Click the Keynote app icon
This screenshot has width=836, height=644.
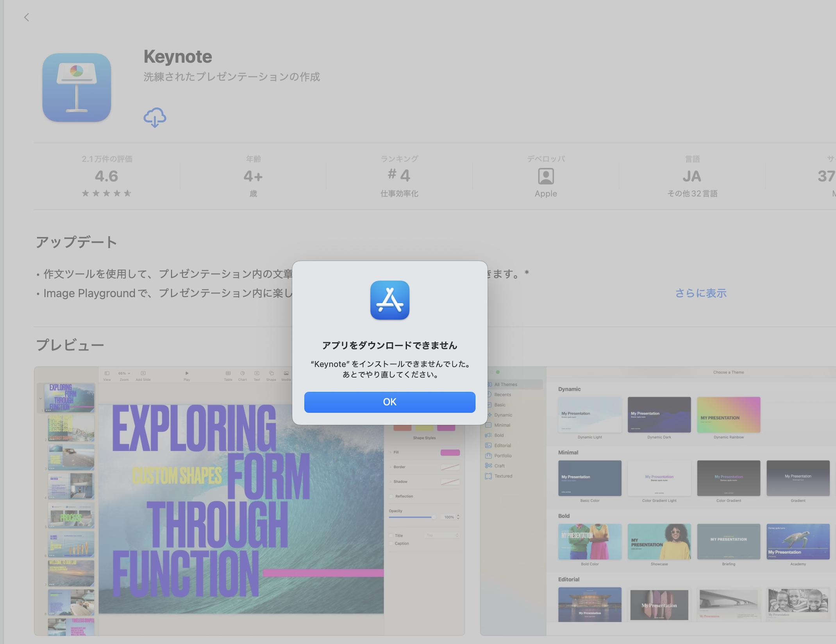point(77,88)
